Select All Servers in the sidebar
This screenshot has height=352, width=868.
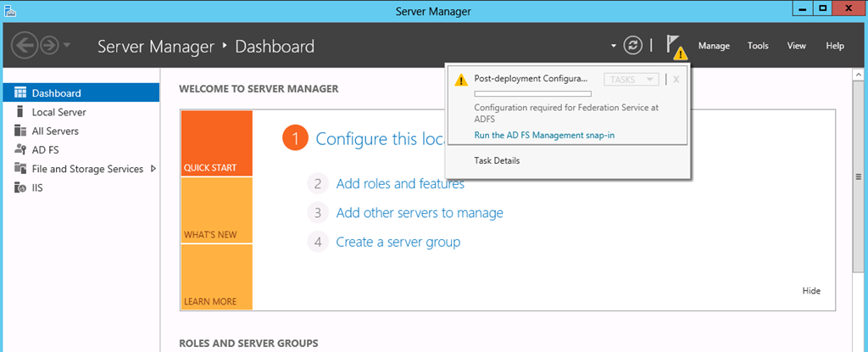click(81, 131)
